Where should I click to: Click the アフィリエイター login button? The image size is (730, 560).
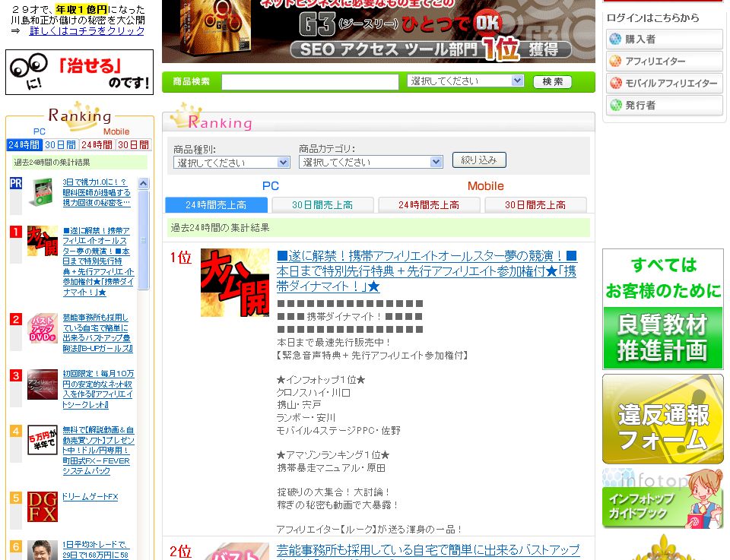pyautogui.click(x=665, y=61)
